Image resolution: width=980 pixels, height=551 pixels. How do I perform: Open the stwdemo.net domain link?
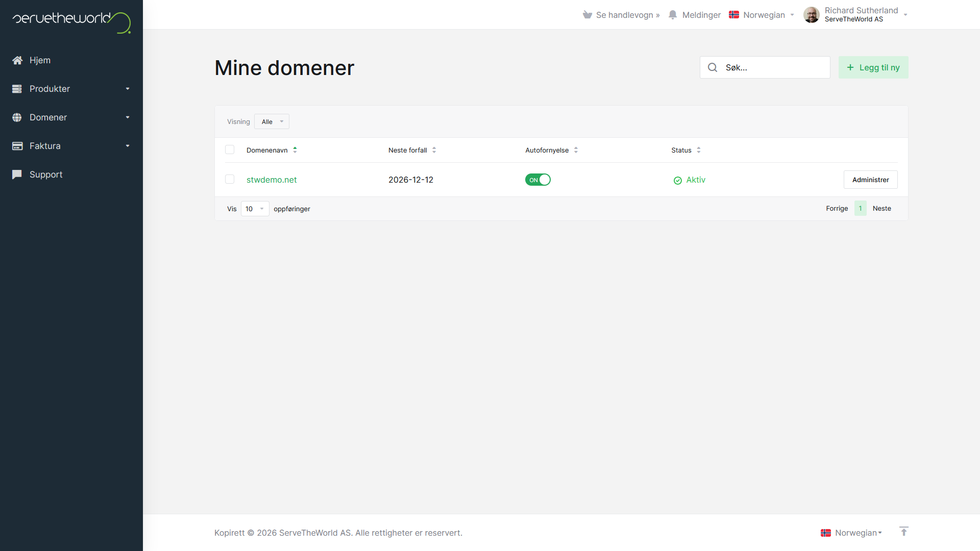[x=272, y=180]
